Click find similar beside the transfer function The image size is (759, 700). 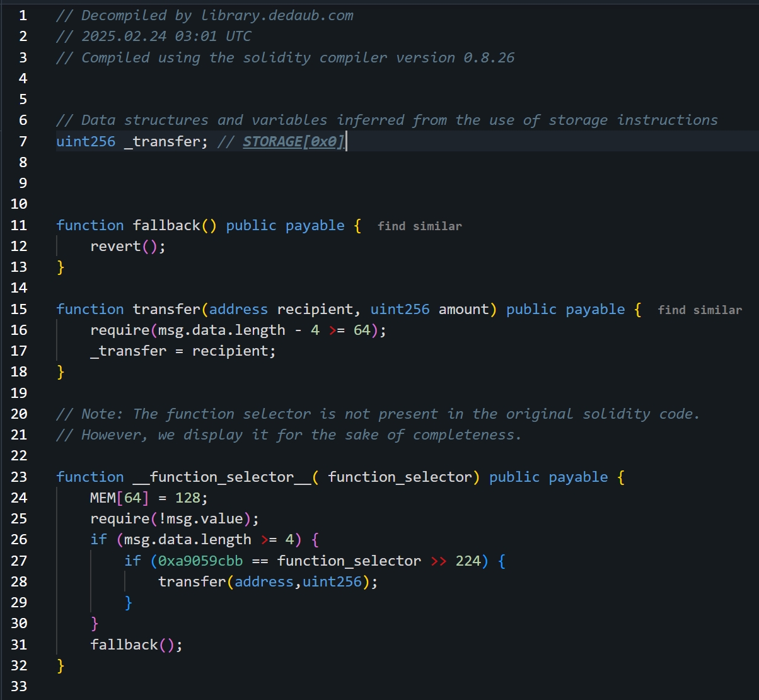click(x=699, y=310)
